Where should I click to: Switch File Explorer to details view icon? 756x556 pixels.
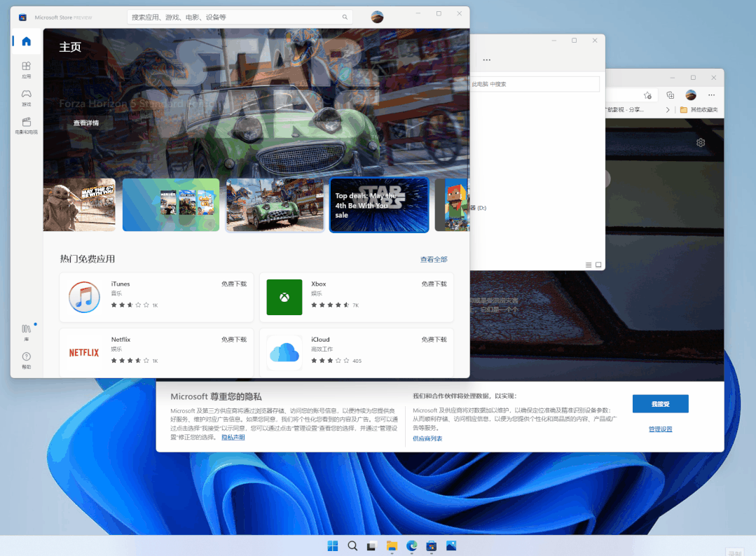(589, 265)
